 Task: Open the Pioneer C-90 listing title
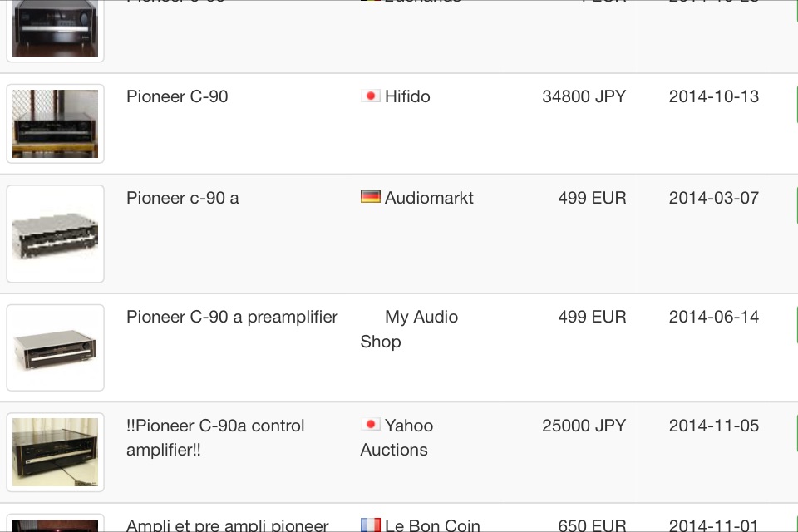point(177,96)
